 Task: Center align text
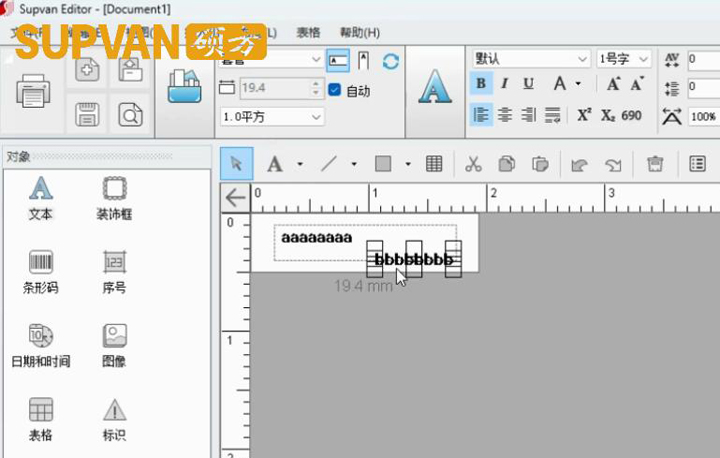coord(505,115)
